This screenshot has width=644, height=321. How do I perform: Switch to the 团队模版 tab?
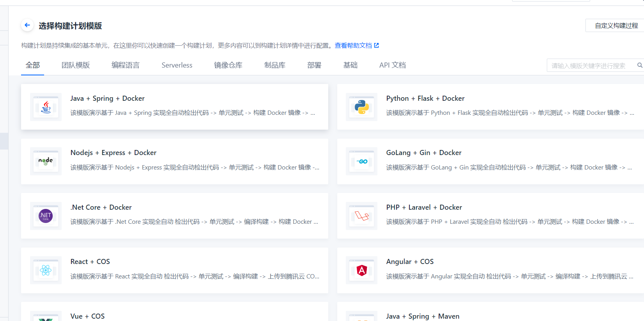[76, 65]
